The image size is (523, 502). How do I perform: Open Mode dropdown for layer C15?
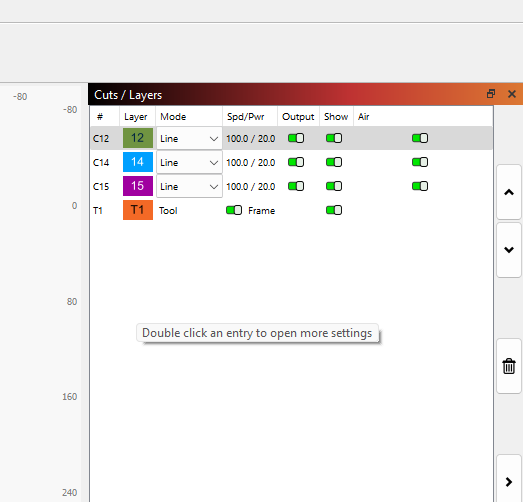point(189,186)
